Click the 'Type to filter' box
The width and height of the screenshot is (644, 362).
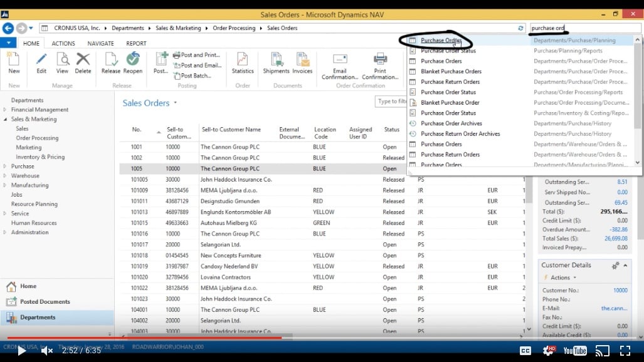pos(391,101)
